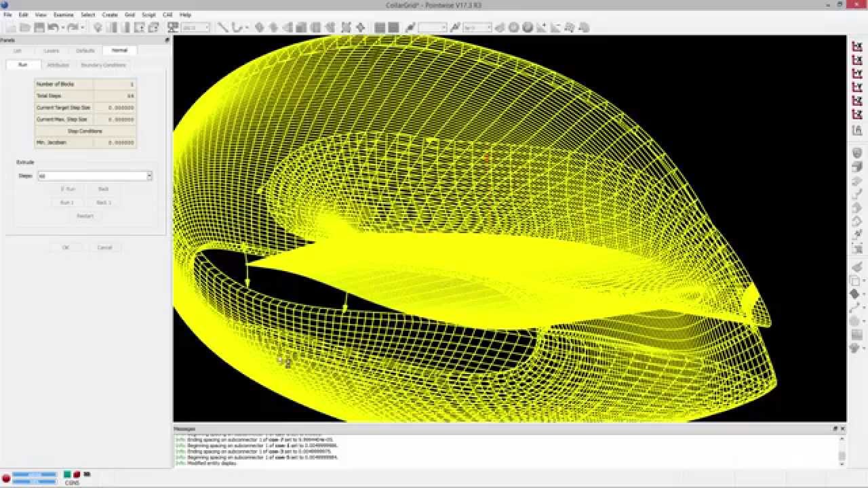The width and height of the screenshot is (868, 488).
Task: Click the monitor-shaped display icon in toolbar
Action: pyautogui.click(x=172, y=27)
